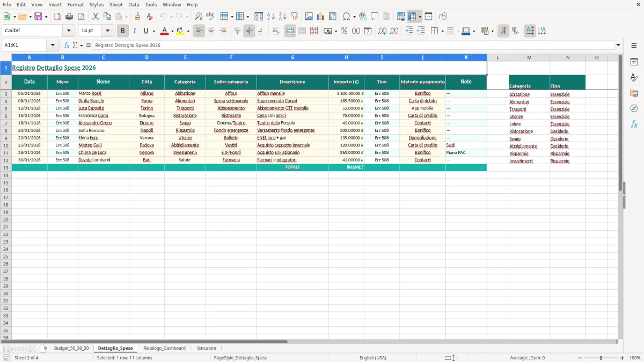Image resolution: width=644 pixels, height=362 pixels.
Task: Open Font Color dropdown arrow
Action: tap(172, 31)
